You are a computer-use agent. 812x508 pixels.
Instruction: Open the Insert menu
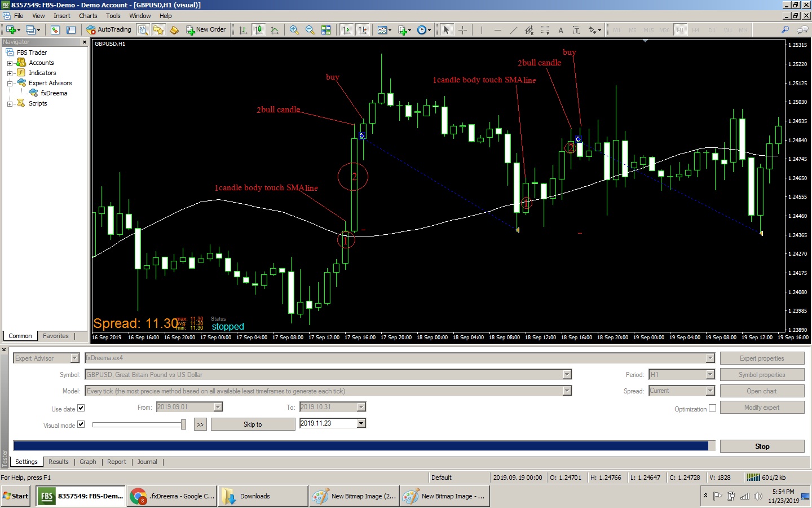click(x=62, y=16)
